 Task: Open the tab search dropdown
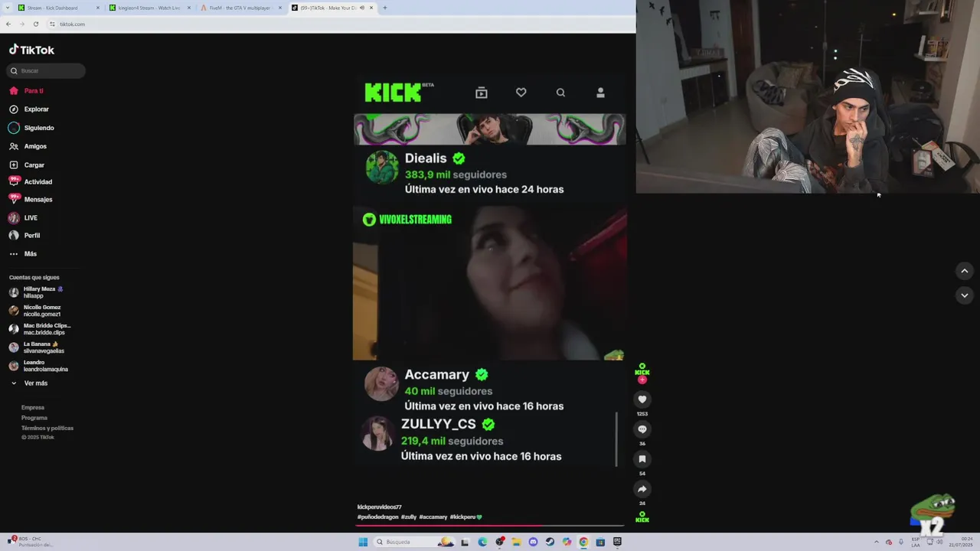(7, 8)
